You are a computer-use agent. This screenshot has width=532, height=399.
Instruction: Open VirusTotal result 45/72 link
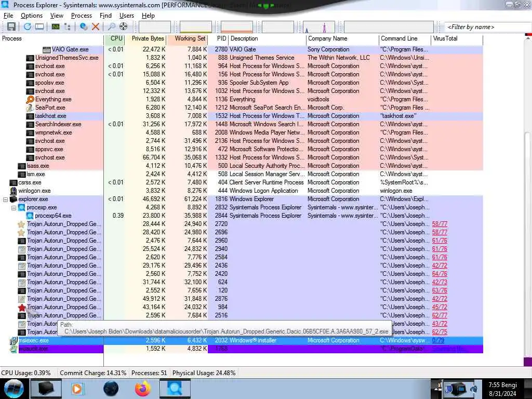(x=440, y=307)
